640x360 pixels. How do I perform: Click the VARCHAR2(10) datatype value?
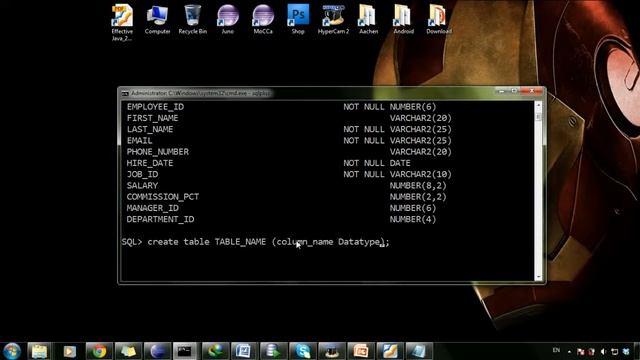pos(421,174)
